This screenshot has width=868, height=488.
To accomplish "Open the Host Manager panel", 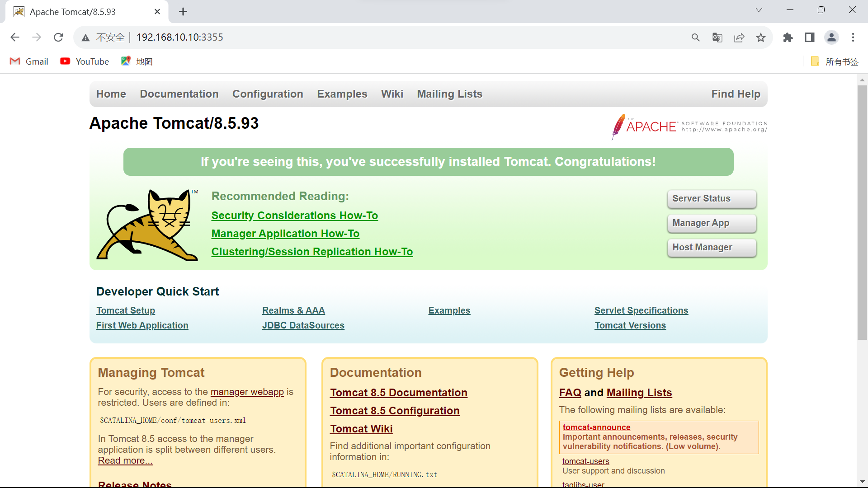I will point(711,247).
